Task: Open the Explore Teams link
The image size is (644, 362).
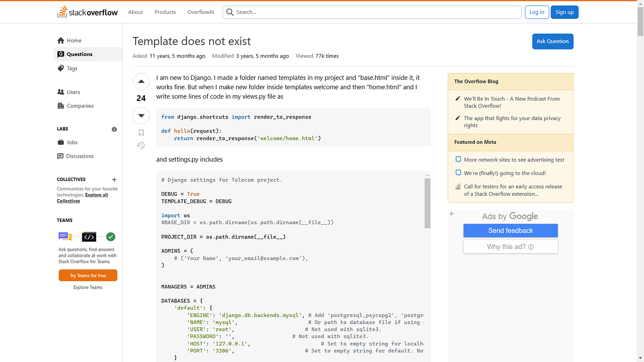Action: click(x=87, y=287)
